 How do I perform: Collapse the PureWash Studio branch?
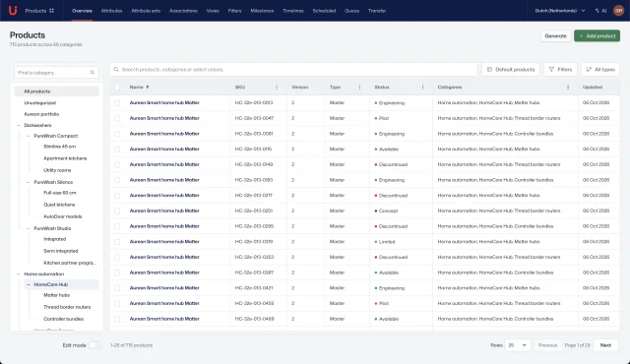pos(29,228)
